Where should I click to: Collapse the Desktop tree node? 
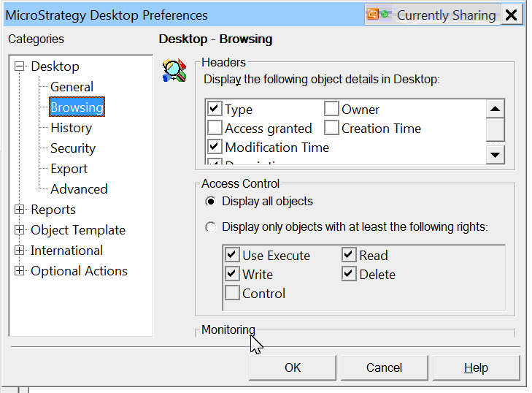click(20, 66)
